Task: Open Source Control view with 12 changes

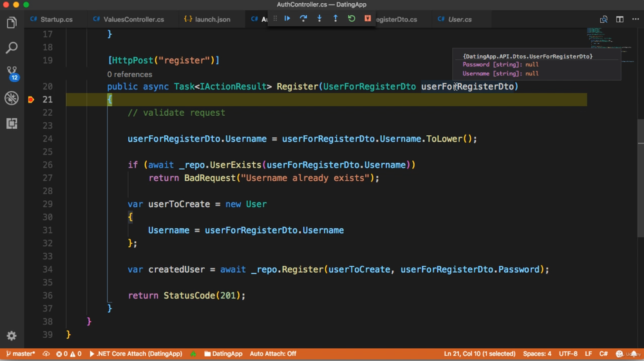Action: (12, 73)
